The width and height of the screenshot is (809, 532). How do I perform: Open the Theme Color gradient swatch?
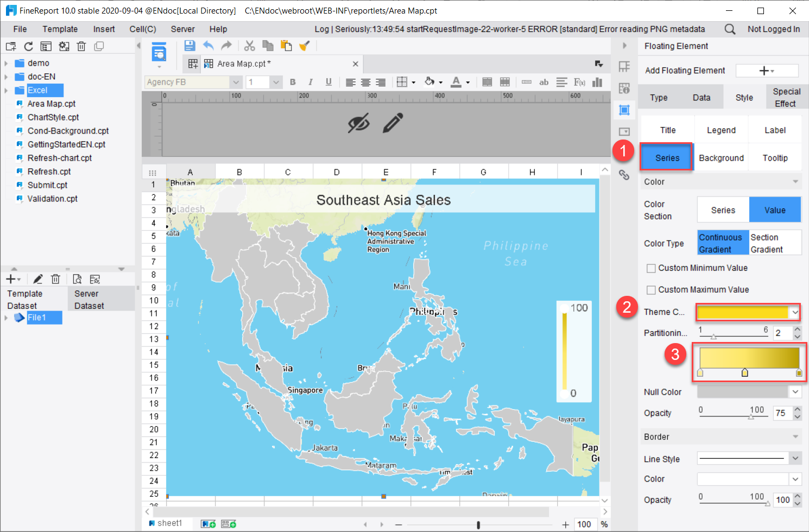[748, 312]
